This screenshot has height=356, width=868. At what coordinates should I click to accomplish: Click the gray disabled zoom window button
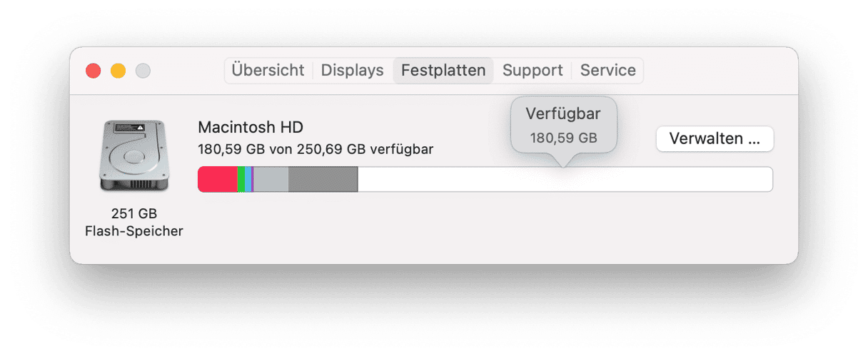coord(143,71)
